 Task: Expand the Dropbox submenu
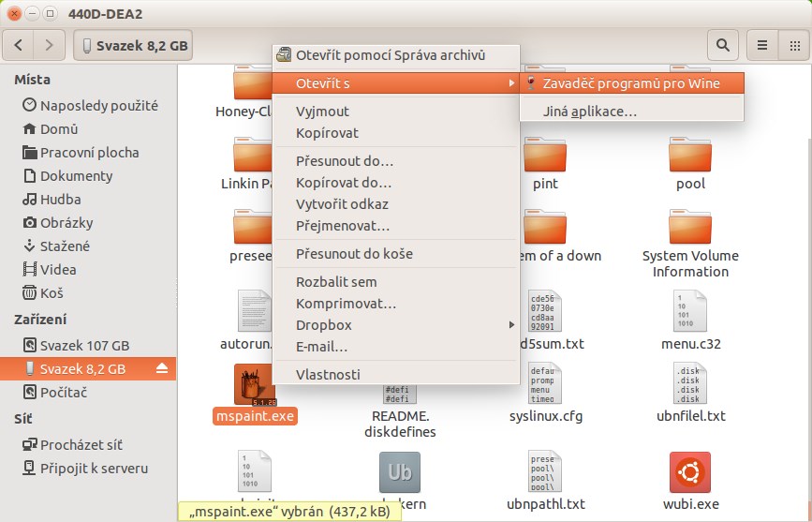395,325
